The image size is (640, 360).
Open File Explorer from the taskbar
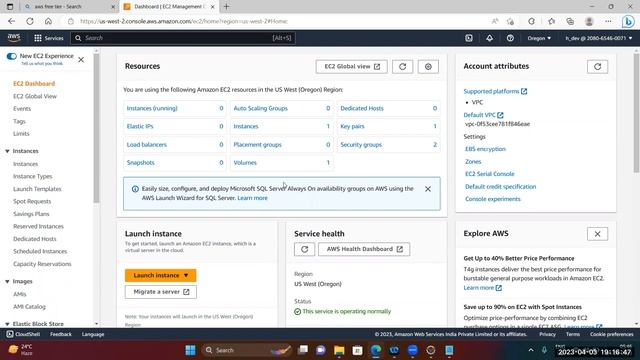(x=339, y=350)
